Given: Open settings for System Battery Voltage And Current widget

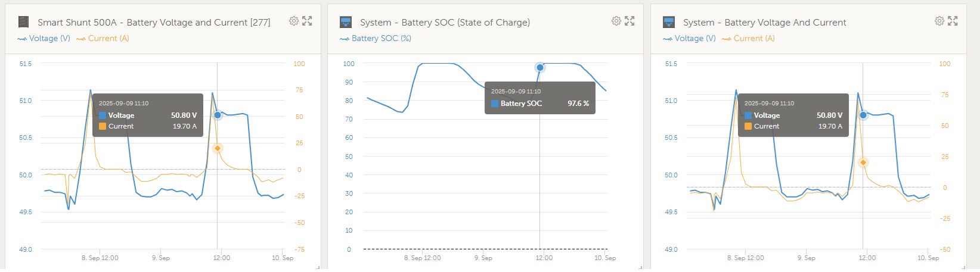Looking at the screenshot, I should (939, 21).
